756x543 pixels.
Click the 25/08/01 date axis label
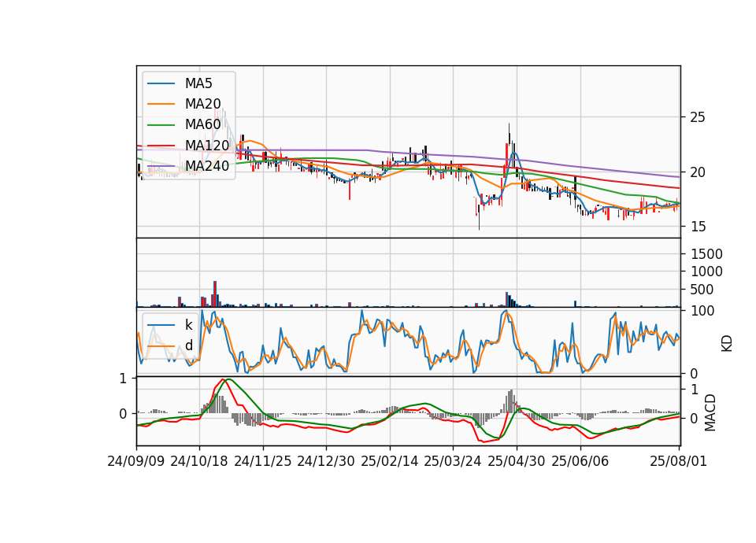tap(678, 461)
